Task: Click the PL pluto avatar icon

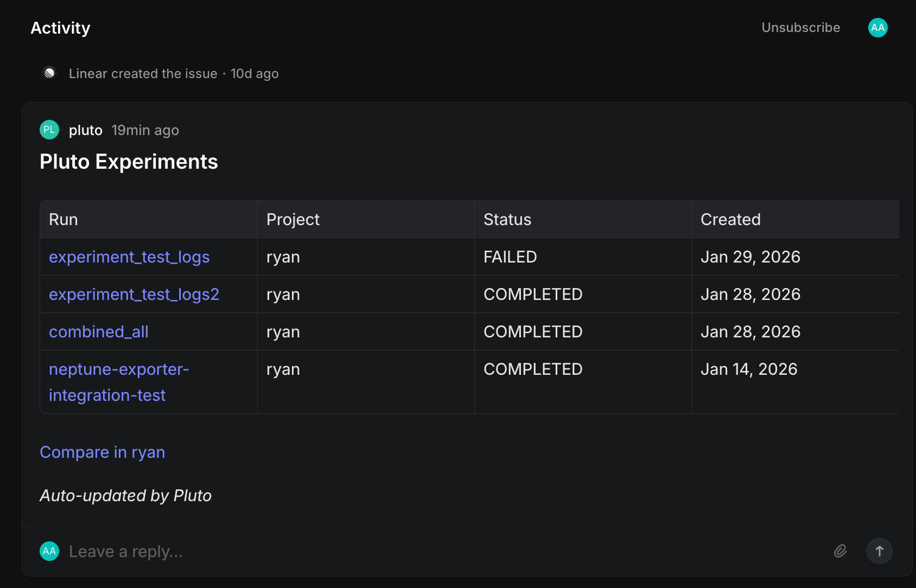Action: [x=49, y=130]
